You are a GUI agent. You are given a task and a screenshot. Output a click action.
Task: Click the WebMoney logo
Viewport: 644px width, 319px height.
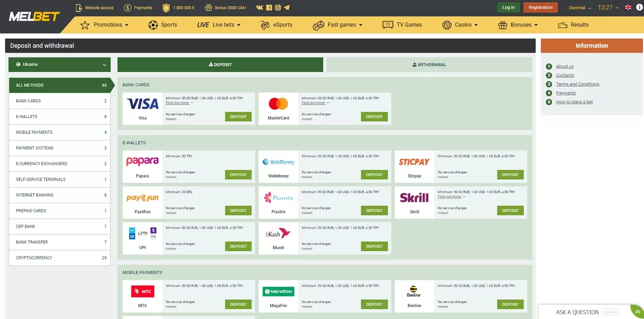(x=278, y=162)
